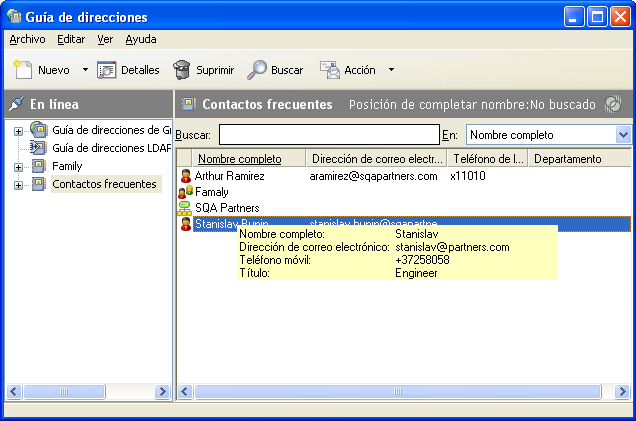Select the Famaly group entry
This screenshot has height=421, width=636.
[211, 192]
